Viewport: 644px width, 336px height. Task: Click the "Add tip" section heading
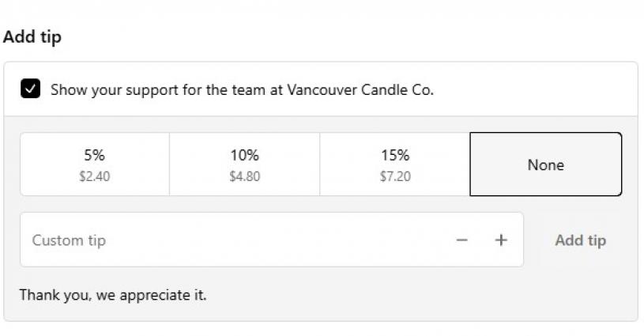[32, 37]
